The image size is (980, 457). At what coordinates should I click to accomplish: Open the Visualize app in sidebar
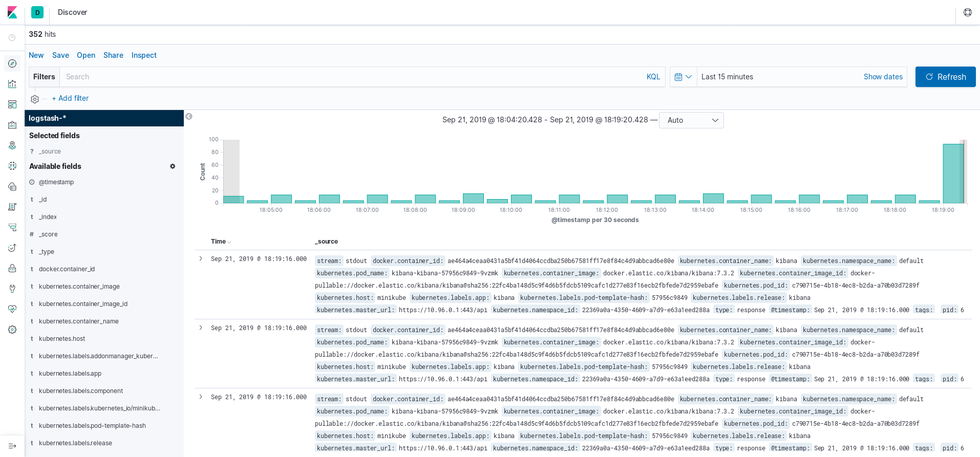coord(12,84)
